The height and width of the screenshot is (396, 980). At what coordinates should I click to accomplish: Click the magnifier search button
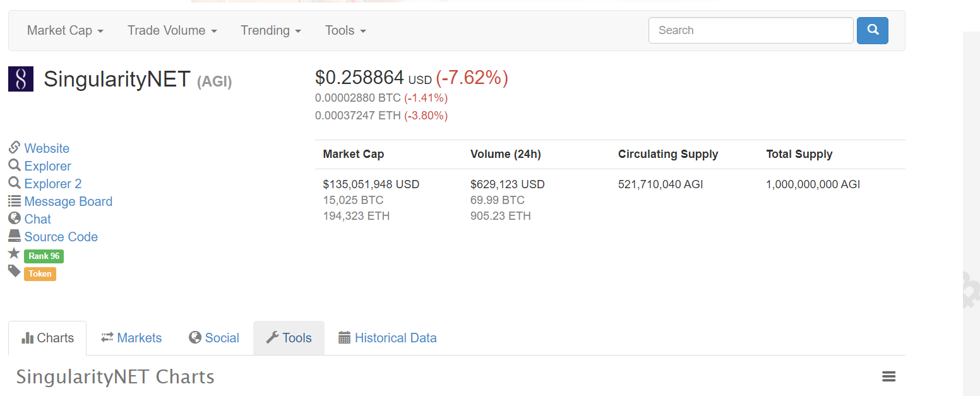[x=872, y=30]
